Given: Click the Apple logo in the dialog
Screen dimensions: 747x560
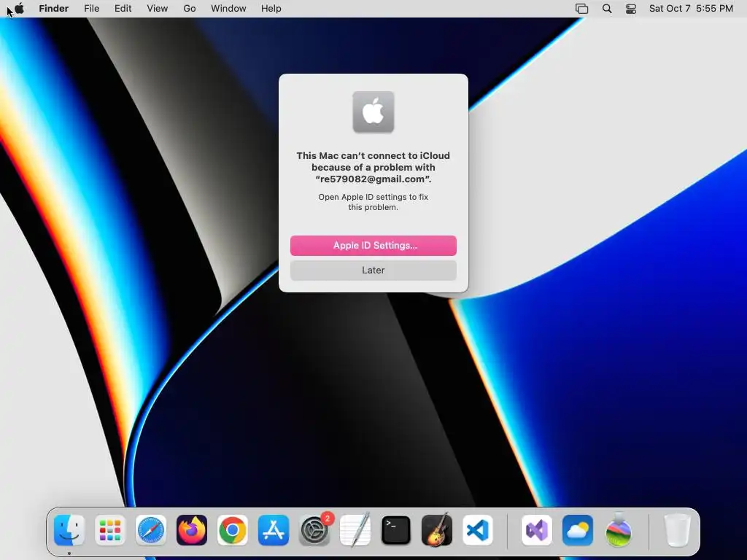Looking at the screenshot, I should (373, 112).
